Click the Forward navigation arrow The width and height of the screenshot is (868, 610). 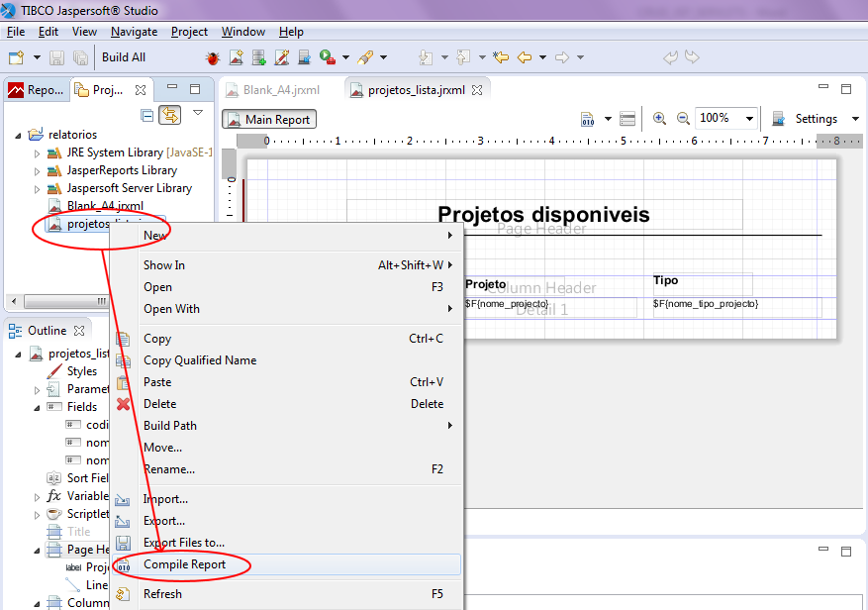(562, 57)
